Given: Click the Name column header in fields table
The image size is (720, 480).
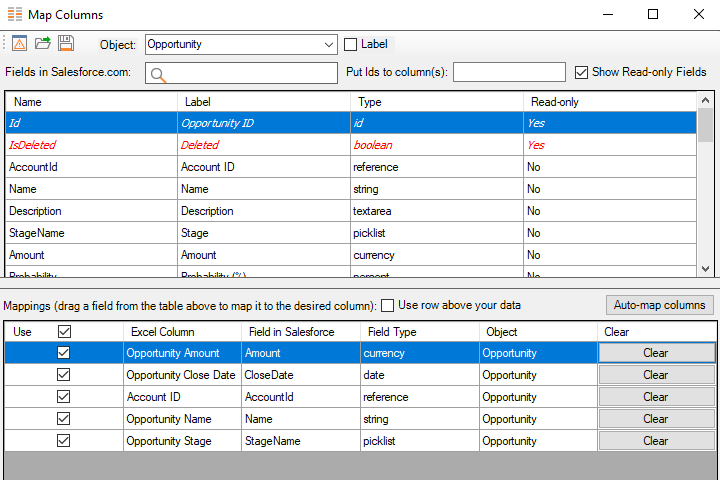Looking at the screenshot, I should coord(91,102).
